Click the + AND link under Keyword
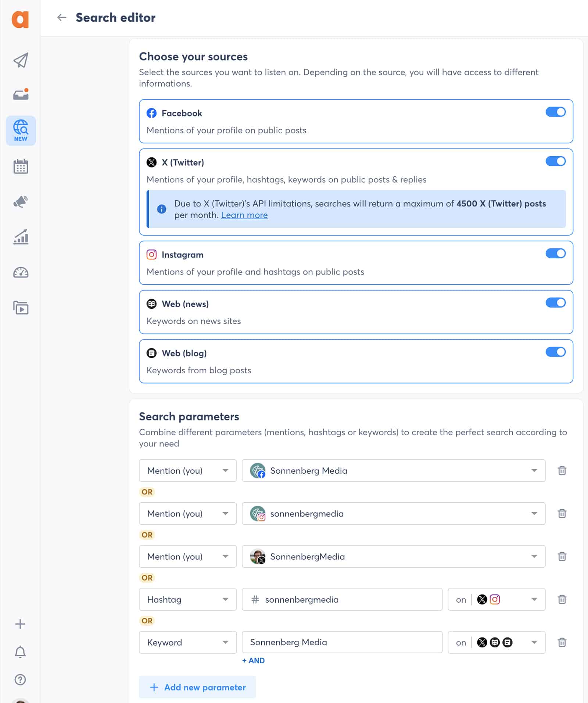This screenshot has height=703, width=588. (253, 660)
